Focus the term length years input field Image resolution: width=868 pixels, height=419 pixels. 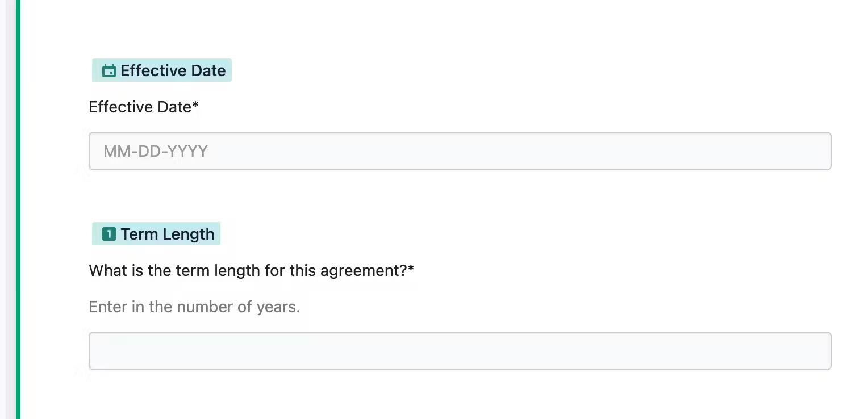coord(460,351)
